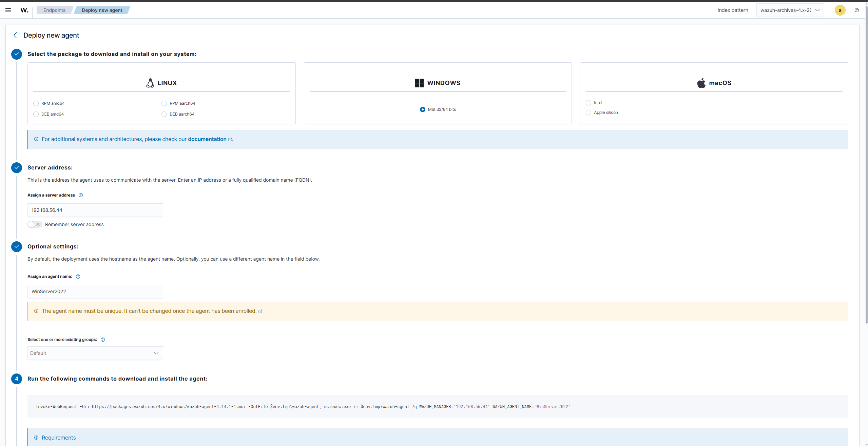Click the info icon in the documentation callout
The image size is (868, 446).
[36, 139]
